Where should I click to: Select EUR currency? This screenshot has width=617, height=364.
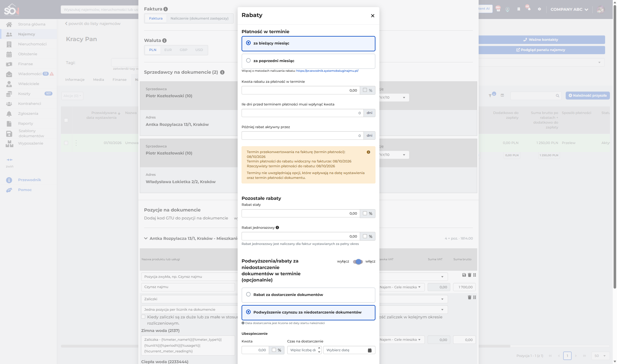pyautogui.click(x=168, y=50)
